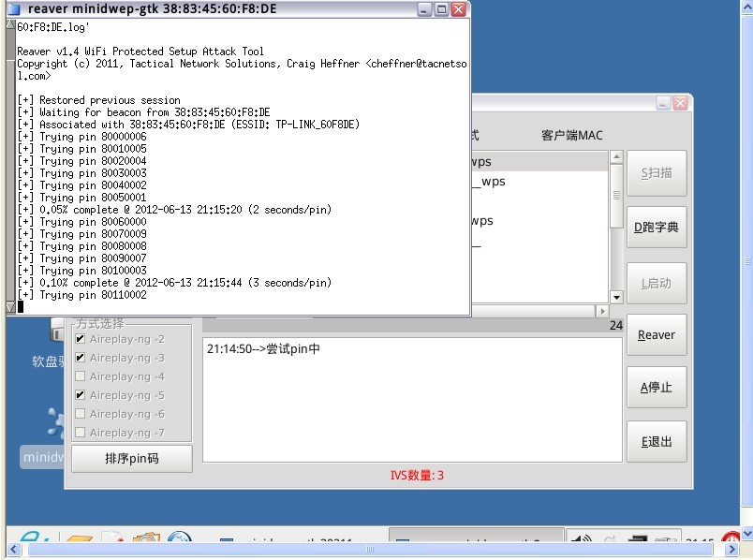Start Reaver with the Reaver button
Image resolution: width=753 pixels, height=560 pixels.
pos(657,334)
